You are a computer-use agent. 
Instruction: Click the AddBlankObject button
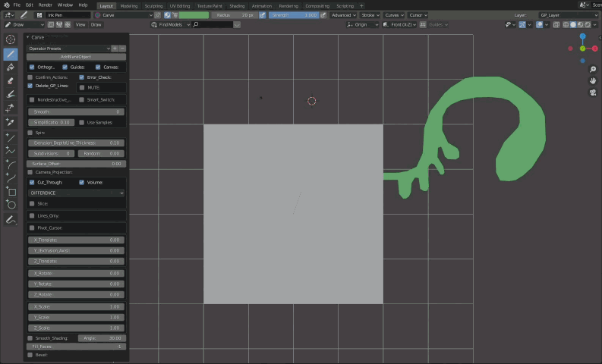pos(76,57)
